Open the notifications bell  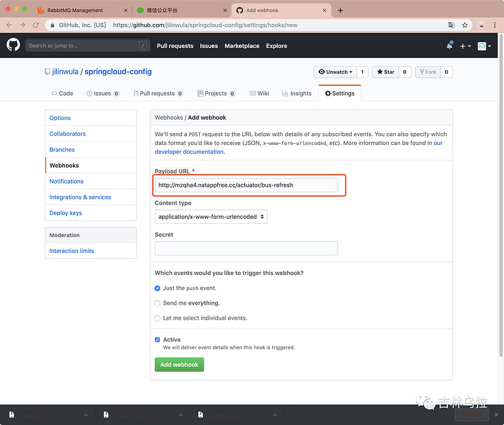tap(449, 45)
